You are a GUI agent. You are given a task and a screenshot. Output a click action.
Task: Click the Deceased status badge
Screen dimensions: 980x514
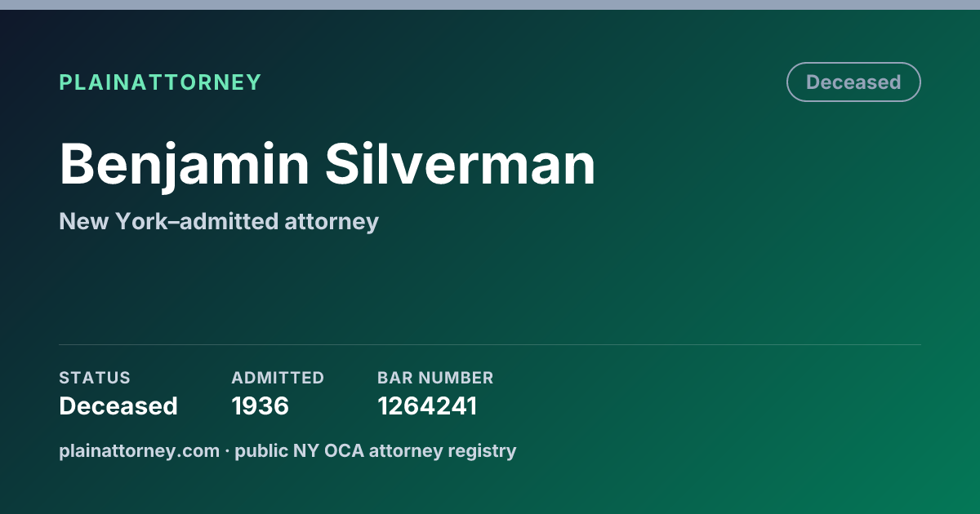(853, 82)
